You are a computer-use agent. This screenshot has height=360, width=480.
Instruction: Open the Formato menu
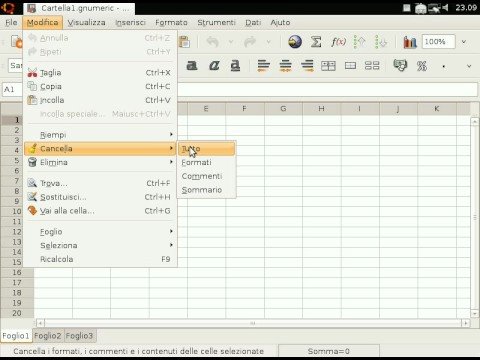[x=171, y=22]
